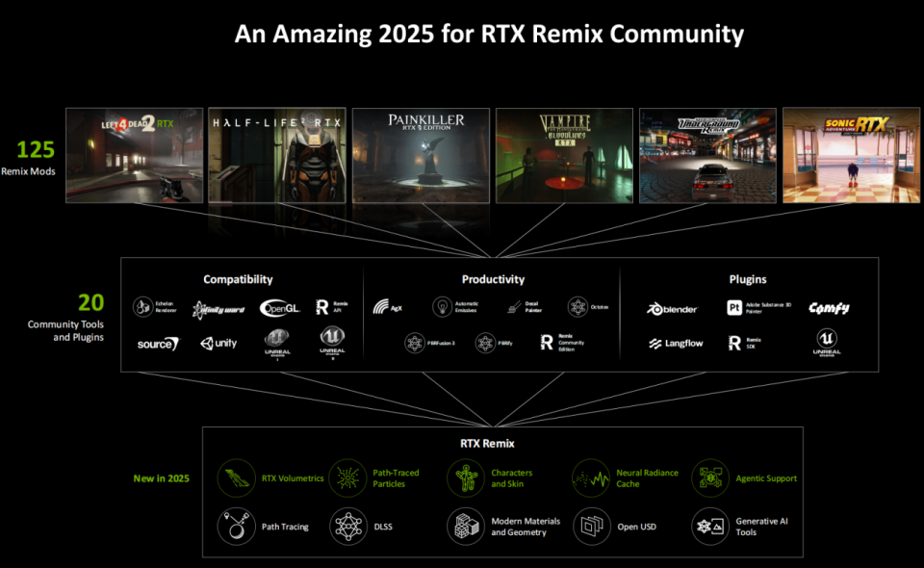Click Unreal Engine logo under Remix API
This screenshot has width=924, height=568.
332,344
